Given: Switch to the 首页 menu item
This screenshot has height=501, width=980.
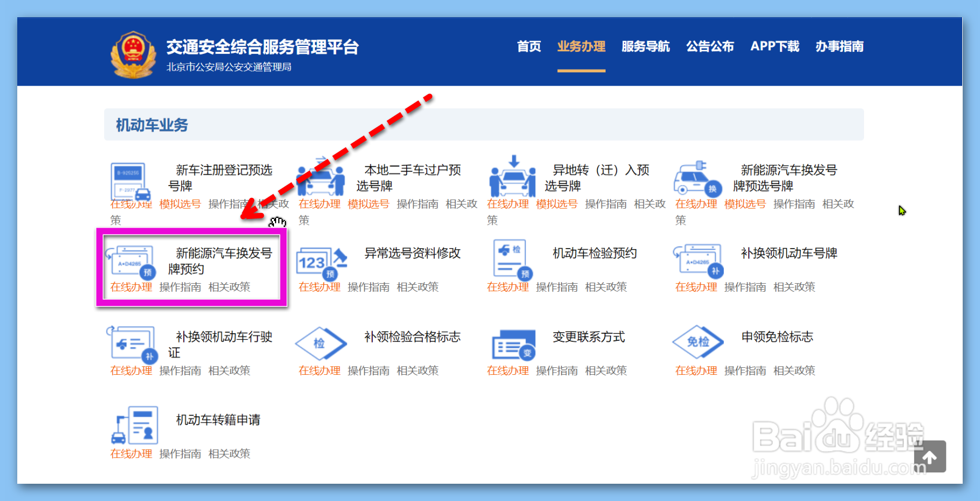Looking at the screenshot, I should 529,47.
